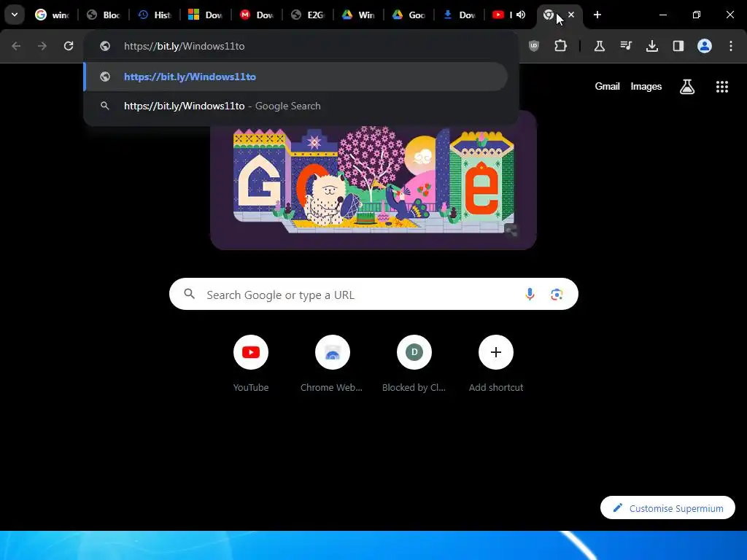Switch to the Google Drive 'Goo' tab
The image size is (747, 560).
coord(409,15)
